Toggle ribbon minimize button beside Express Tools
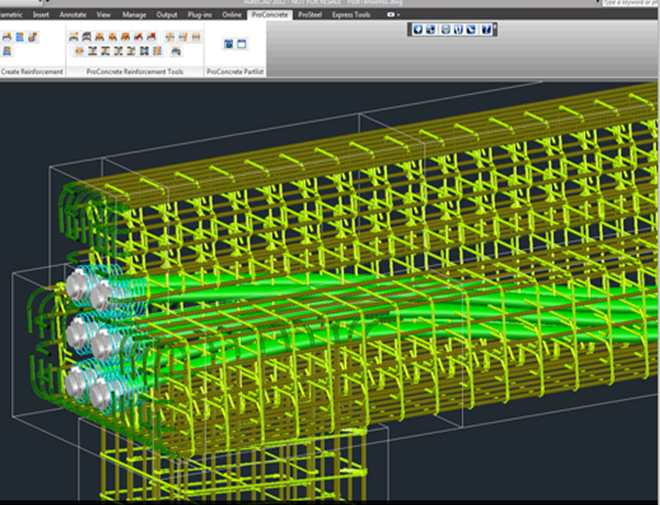The height and width of the screenshot is (505, 660). pos(391,15)
